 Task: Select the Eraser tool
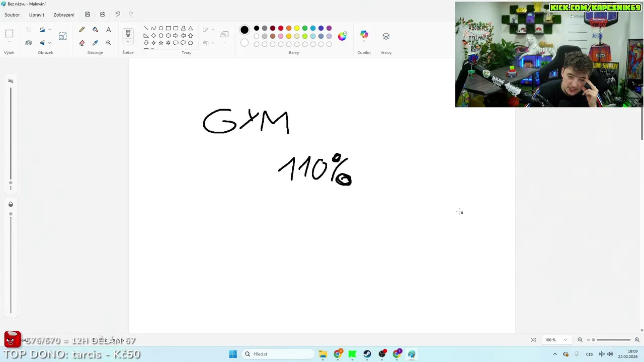(x=82, y=43)
